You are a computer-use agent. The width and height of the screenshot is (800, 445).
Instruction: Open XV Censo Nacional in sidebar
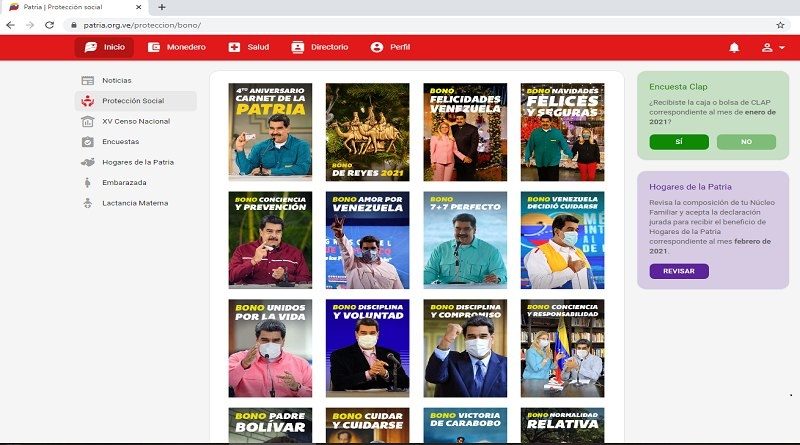136,121
